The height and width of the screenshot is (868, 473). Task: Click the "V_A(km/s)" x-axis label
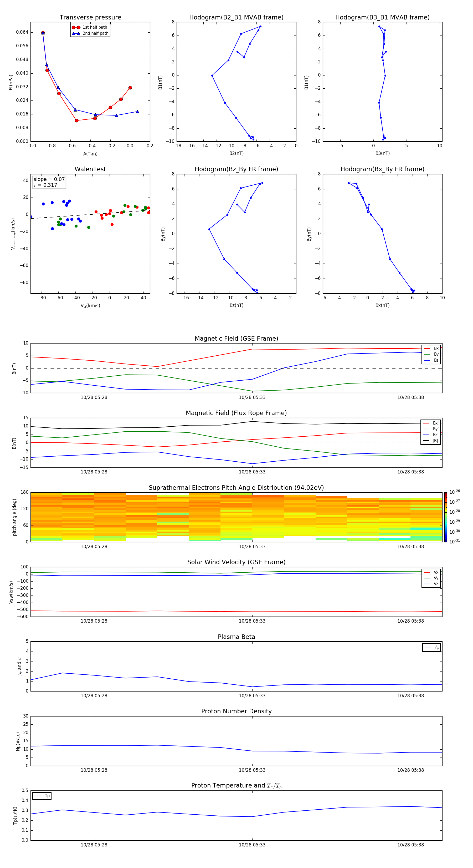(x=90, y=306)
